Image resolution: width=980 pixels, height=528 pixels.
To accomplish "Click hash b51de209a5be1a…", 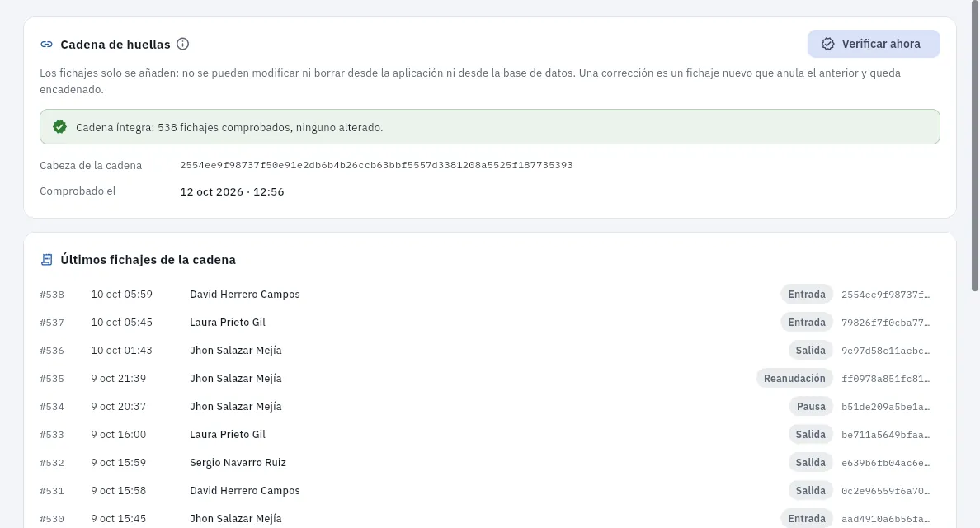I will (885, 407).
